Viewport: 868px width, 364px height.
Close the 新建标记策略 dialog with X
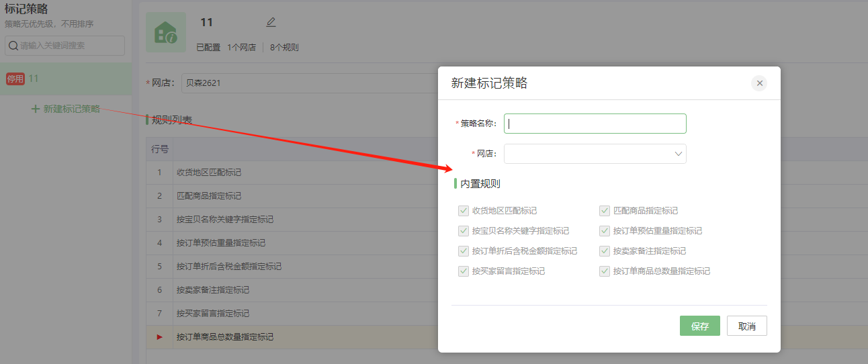[x=759, y=83]
